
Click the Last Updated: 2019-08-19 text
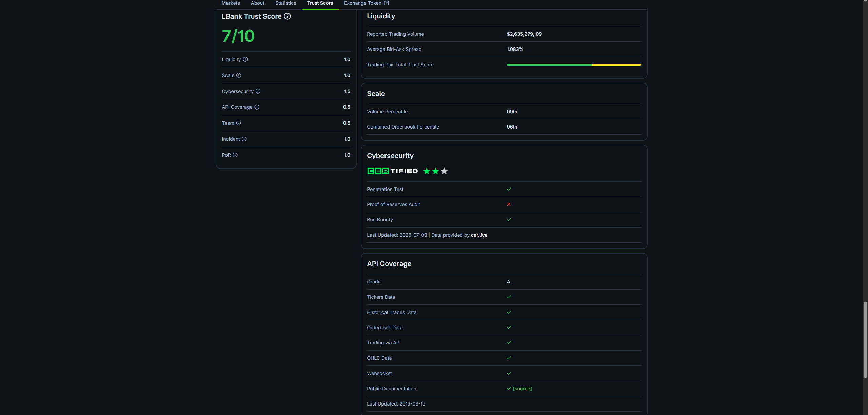[396, 404]
